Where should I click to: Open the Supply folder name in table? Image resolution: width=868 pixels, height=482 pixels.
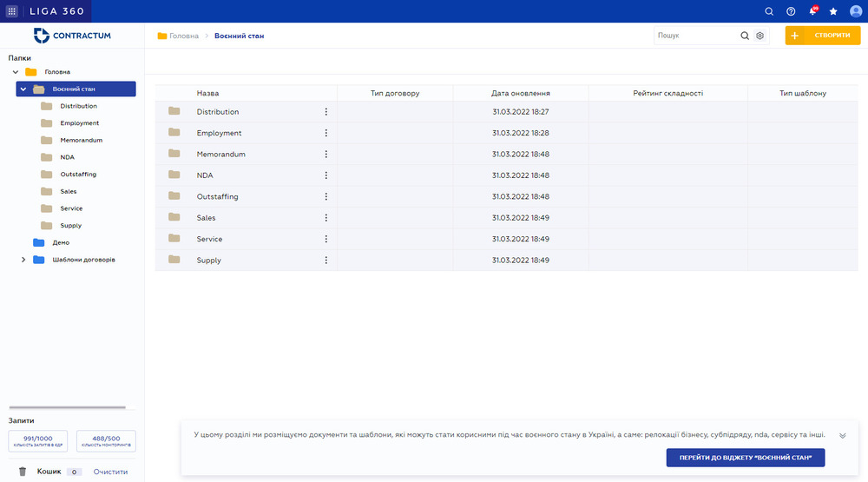click(208, 261)
